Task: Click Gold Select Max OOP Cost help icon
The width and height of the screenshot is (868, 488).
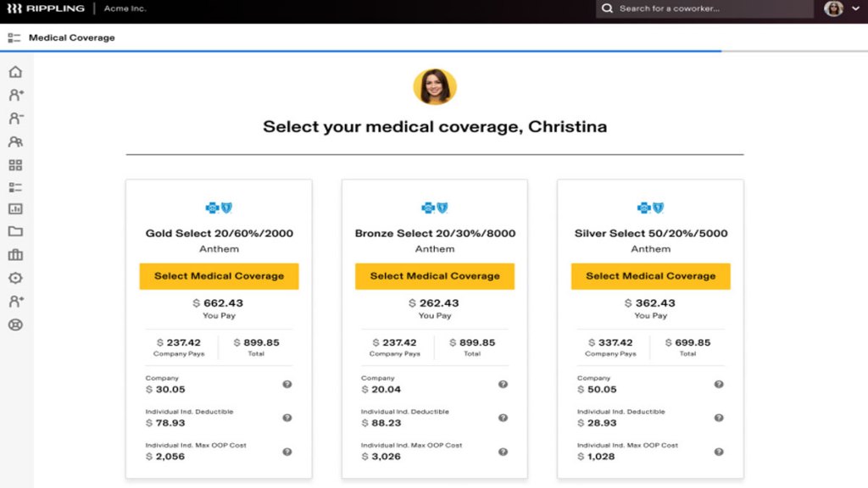Action: (287, 452)
